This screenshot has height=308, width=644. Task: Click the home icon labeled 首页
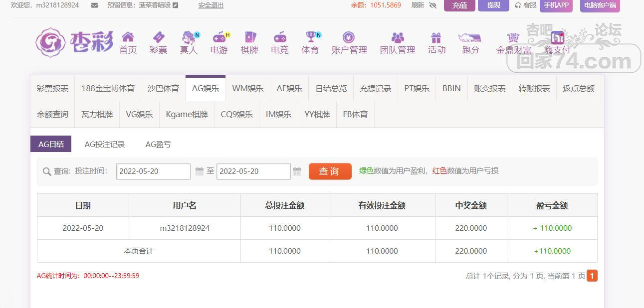point(128,37)
